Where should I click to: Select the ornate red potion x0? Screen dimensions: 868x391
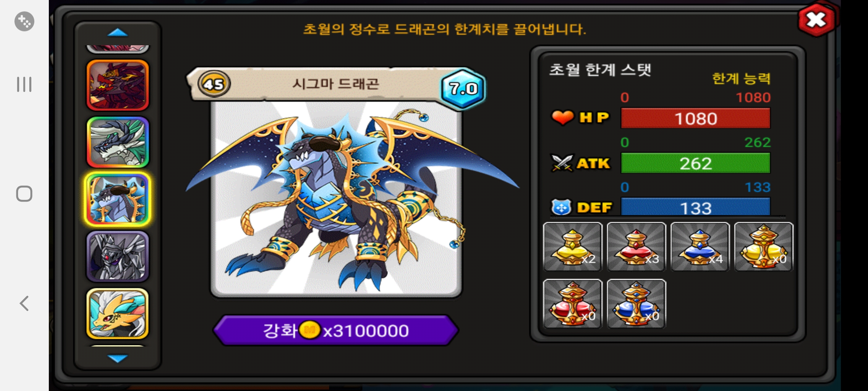click(573, 304)
